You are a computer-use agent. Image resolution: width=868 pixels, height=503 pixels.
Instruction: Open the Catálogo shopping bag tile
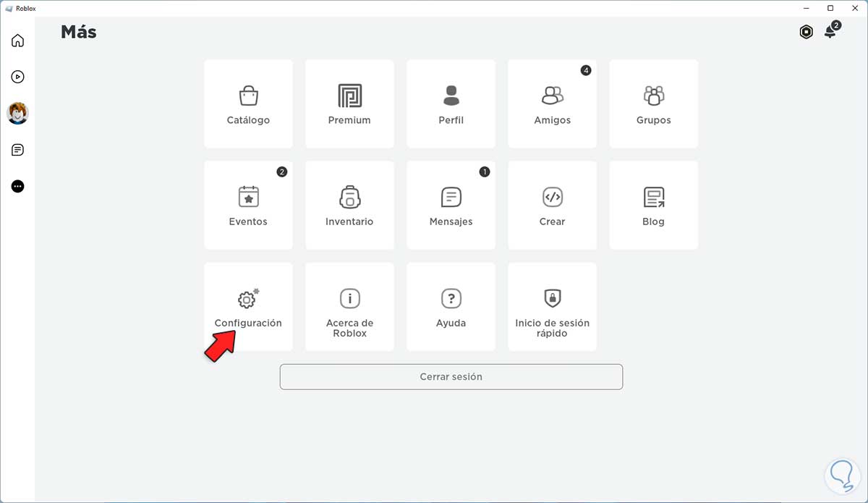pos(248,104)
